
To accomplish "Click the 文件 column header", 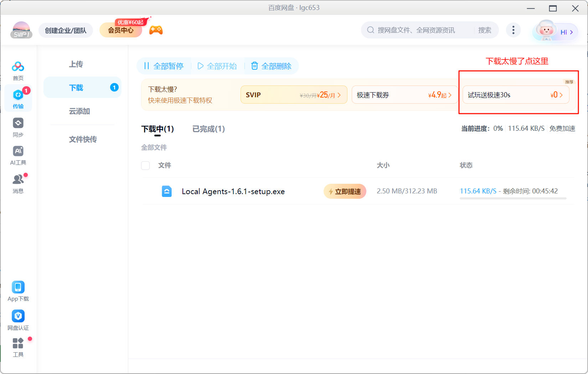I will point(165,165).
